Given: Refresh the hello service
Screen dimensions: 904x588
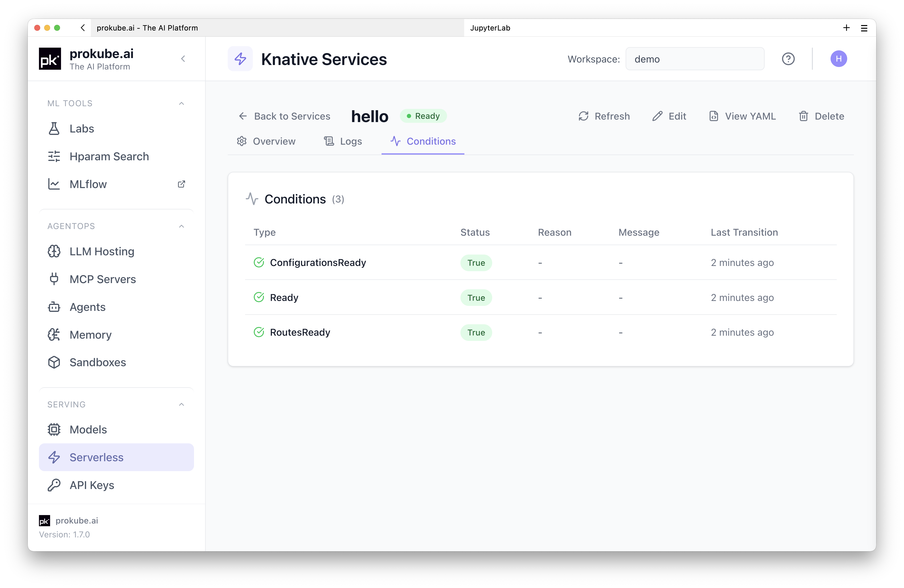Looking at the screenshot, I should (604, 116).
